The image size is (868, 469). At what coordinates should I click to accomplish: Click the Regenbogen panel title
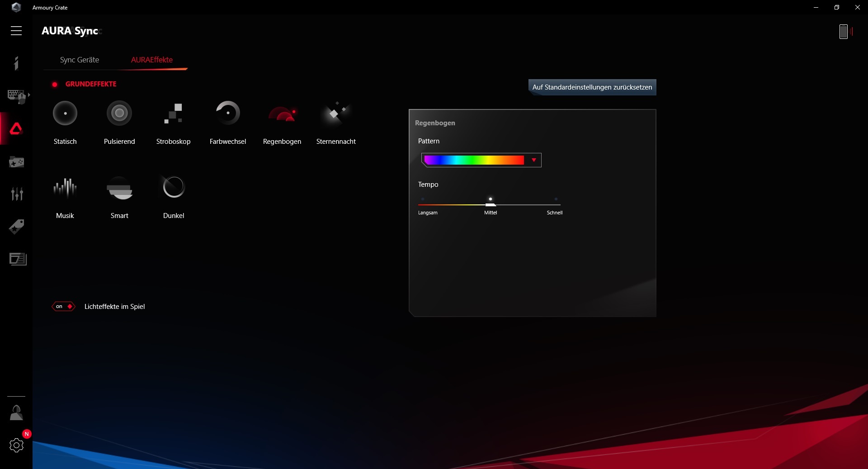click(x=435, y=123)
